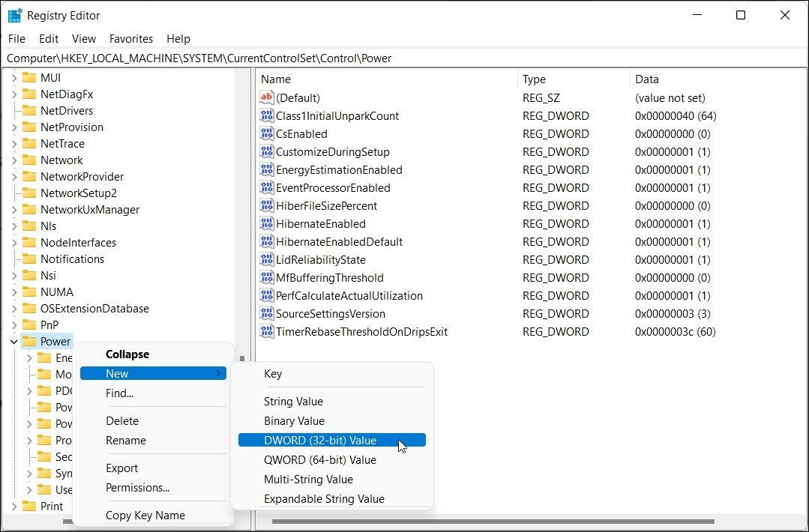Choose Copy Key Name in context menu
Viewport: 809px width, 532px height.
pos(153,515)
